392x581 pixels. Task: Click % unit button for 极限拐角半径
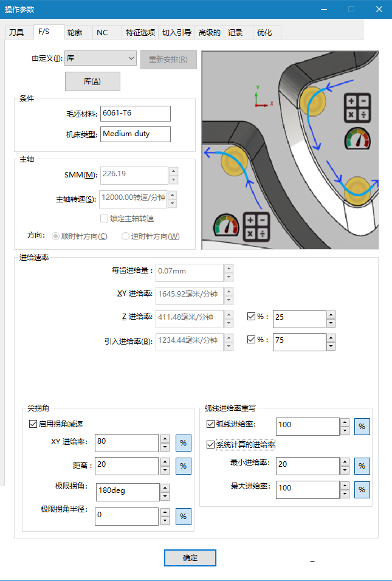(x=184, y=517)
